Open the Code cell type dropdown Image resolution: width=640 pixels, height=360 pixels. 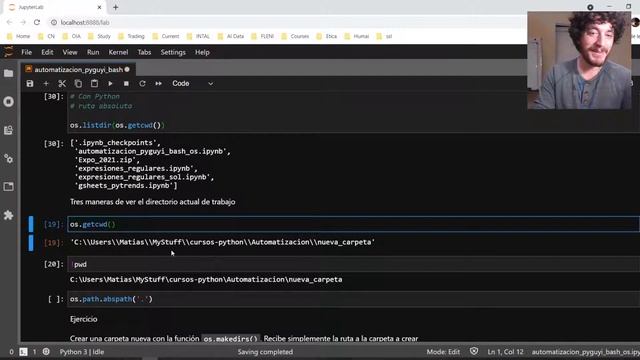(192, 84)
